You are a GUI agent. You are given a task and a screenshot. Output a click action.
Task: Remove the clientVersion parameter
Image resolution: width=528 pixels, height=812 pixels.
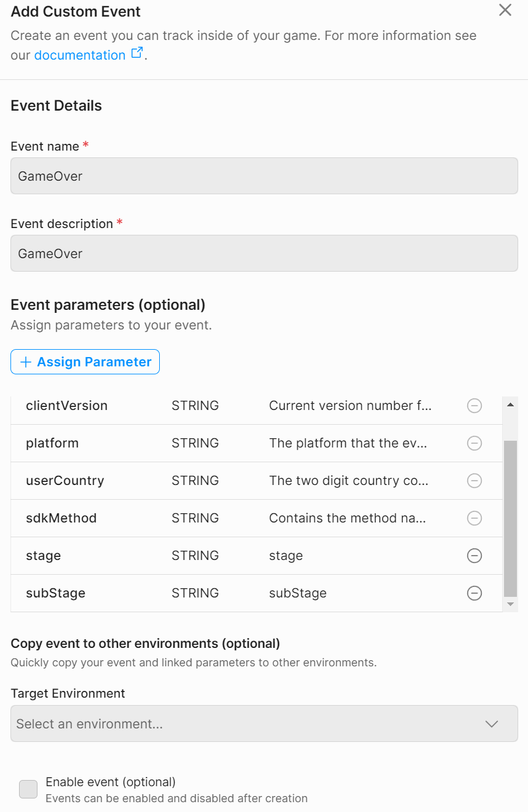[475, 406]
